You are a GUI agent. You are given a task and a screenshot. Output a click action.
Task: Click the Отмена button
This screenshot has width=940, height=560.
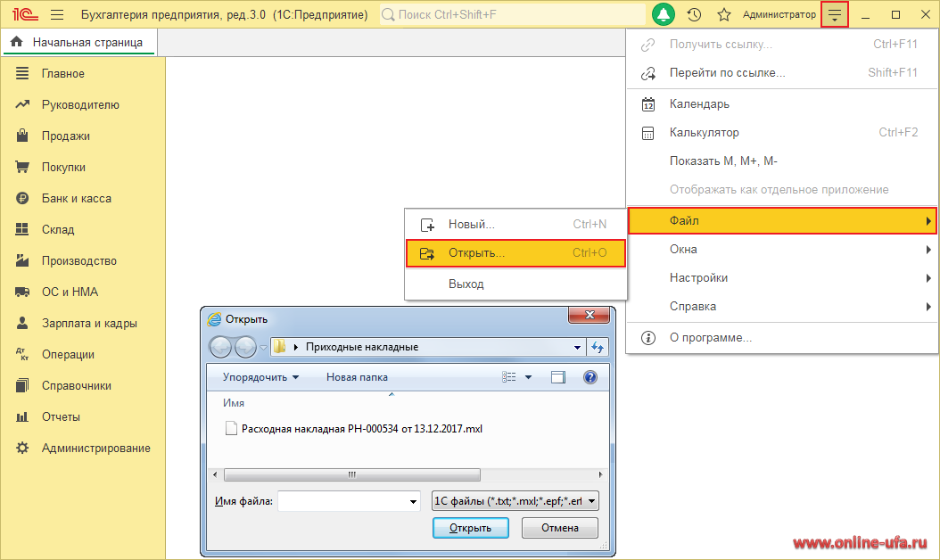(560, 528)
